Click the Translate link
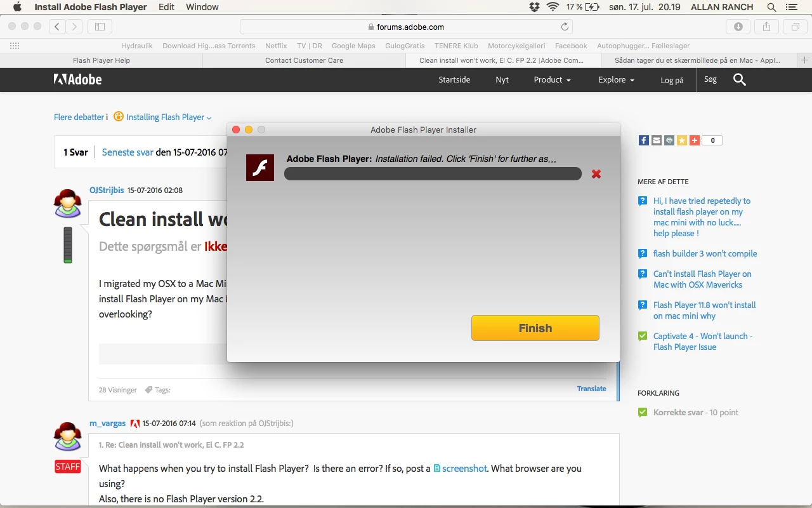Screen dimensions: 812x508 click(591, 389)
